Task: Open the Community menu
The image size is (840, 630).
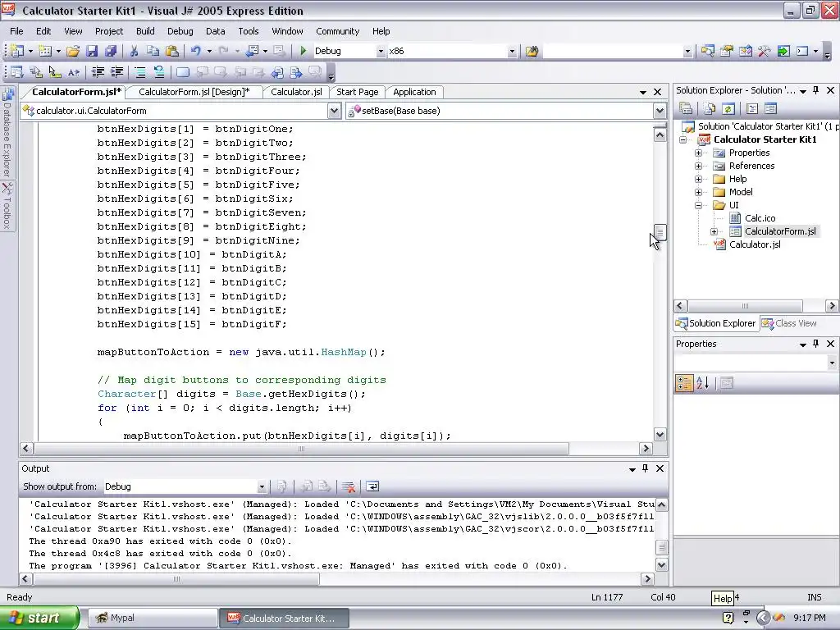Action: click(x=337, y=31)
